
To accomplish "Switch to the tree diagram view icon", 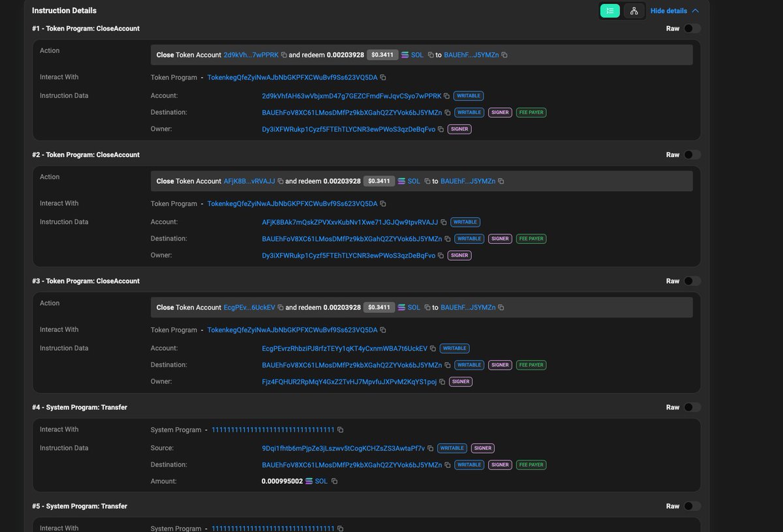I will coord(634,10).
